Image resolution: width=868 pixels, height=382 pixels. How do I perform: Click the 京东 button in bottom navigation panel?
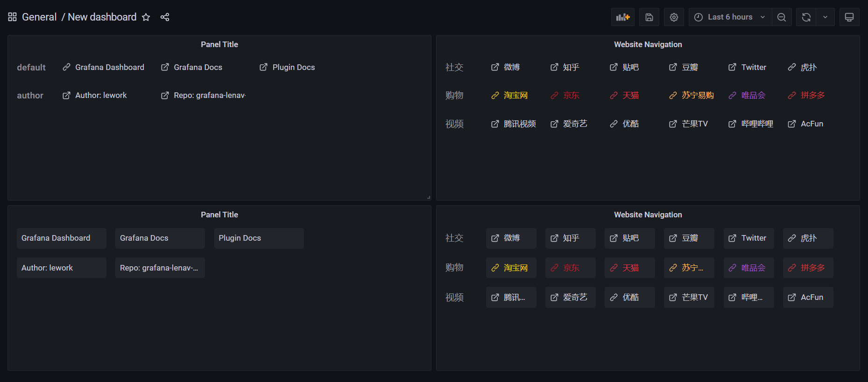pos(571,268)
